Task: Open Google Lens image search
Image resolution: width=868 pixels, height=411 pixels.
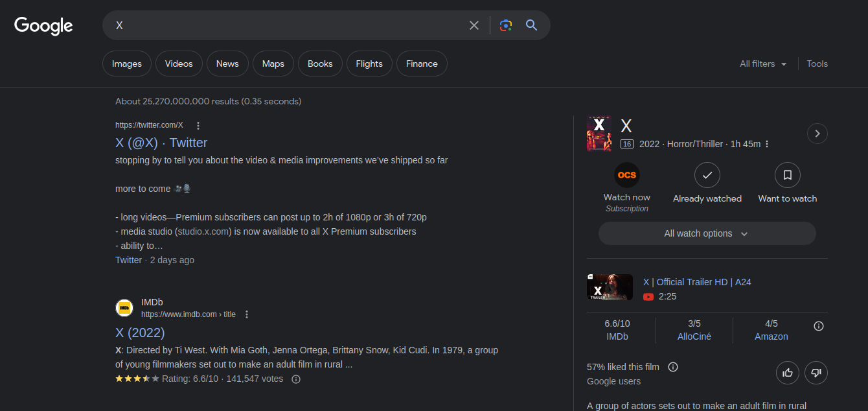Action: tap(506, 25)
